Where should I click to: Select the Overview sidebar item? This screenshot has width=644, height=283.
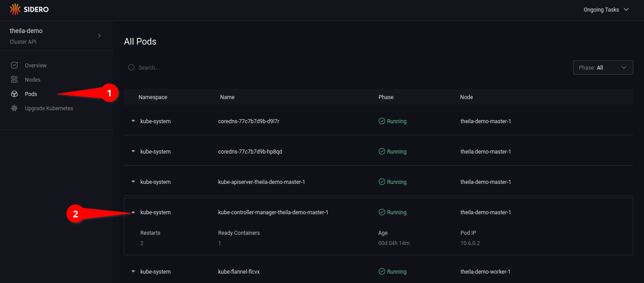[x=36, y=66]
